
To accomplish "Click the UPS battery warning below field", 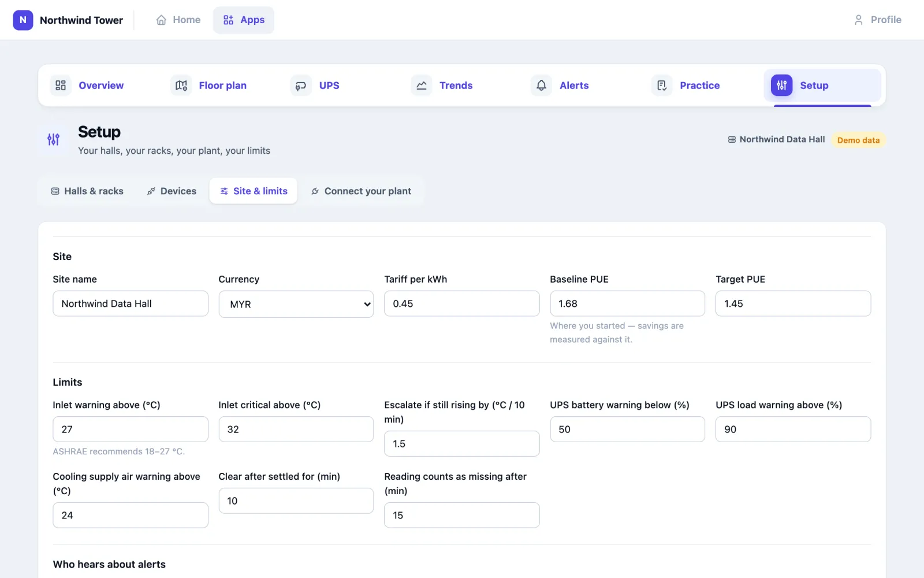I will [627, 429].
